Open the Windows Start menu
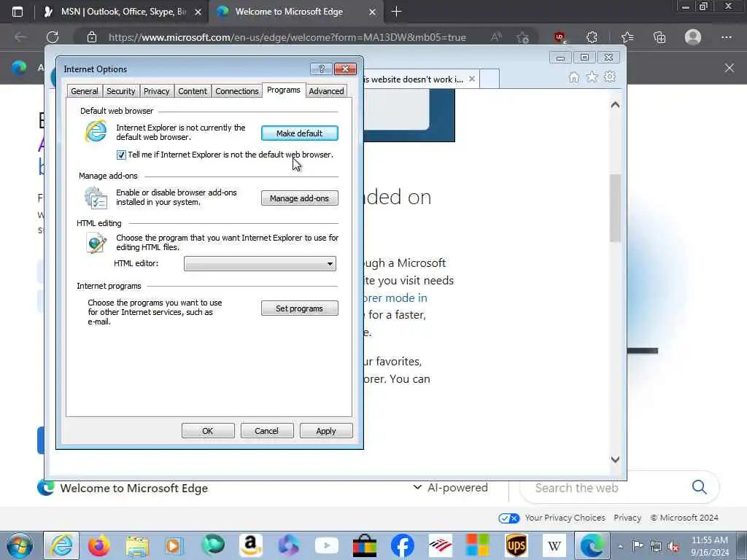Image resolution: width=747 pixels, height=560 pixels. 20,545
